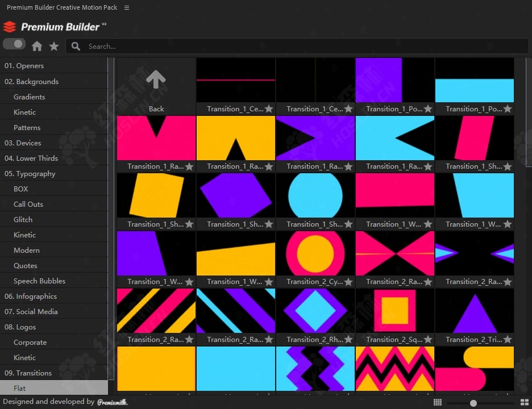532x409 pixels.
Task: Select the Flat transitions subcategory
Action: pyautogui.click(x=54, y=388)
